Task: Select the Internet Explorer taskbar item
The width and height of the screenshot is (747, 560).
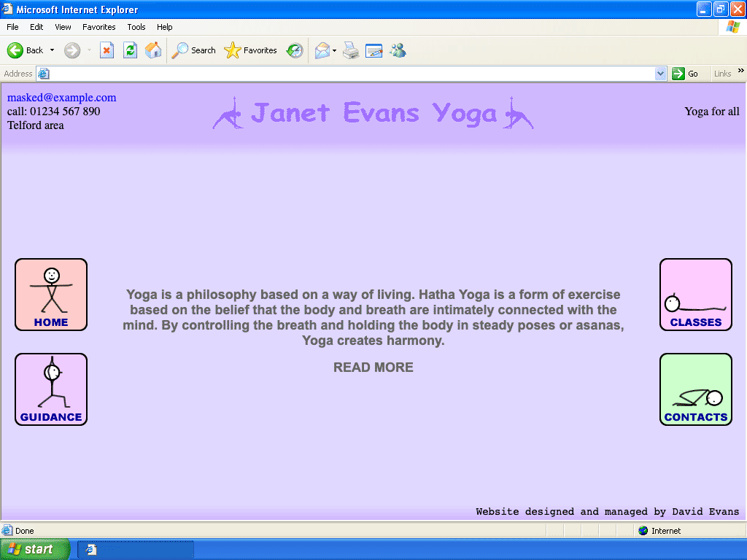Action: 136,550
